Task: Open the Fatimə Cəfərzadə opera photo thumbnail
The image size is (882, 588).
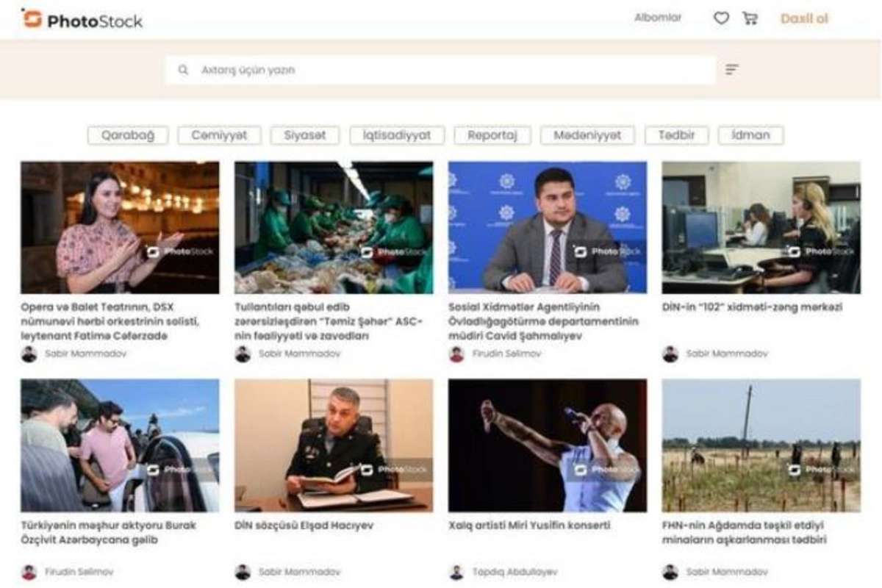Action: pos(120,228)
